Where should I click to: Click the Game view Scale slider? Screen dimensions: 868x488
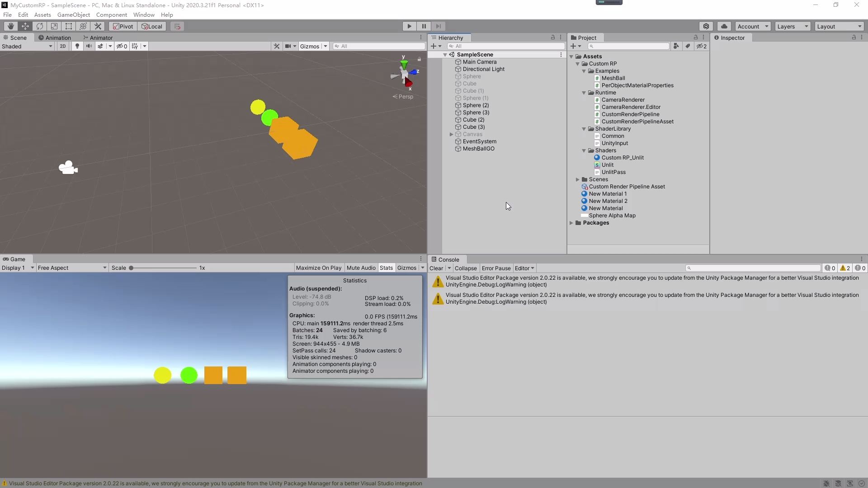163,268
